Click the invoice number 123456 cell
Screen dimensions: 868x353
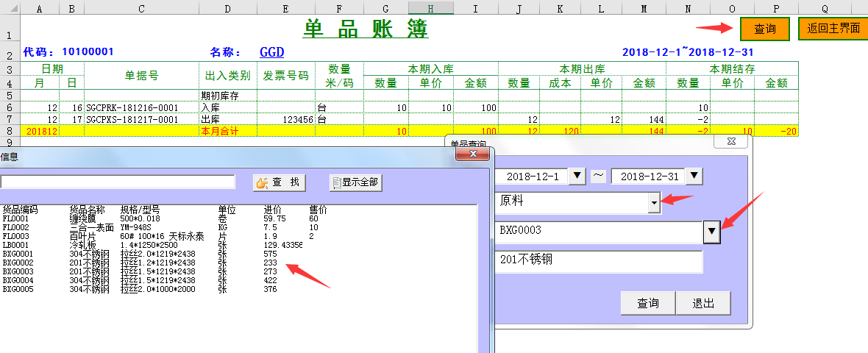click(286, 120)
